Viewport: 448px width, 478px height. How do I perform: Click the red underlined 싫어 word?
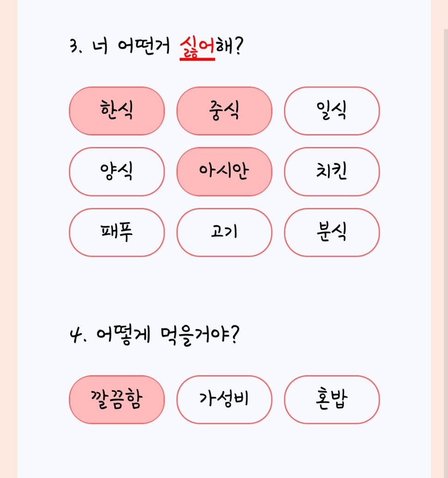click(x=197, y=48)
